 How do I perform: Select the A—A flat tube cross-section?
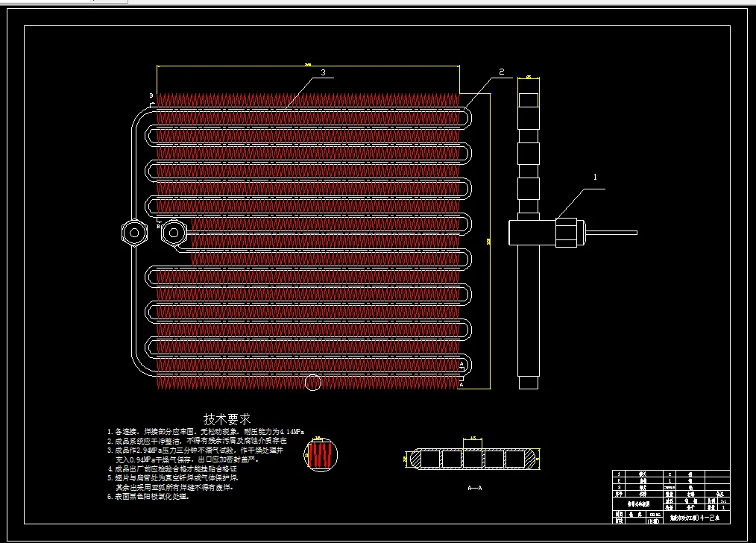tap(471, 459)
